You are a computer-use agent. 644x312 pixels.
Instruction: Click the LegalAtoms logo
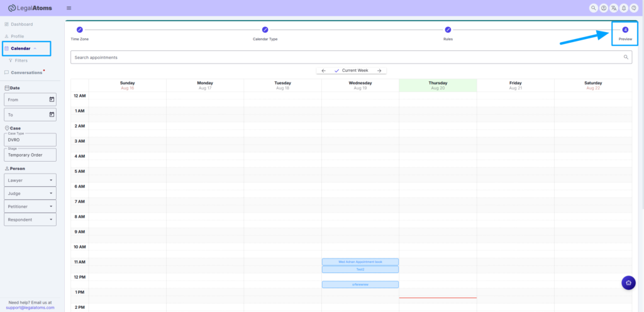(30, 8)
